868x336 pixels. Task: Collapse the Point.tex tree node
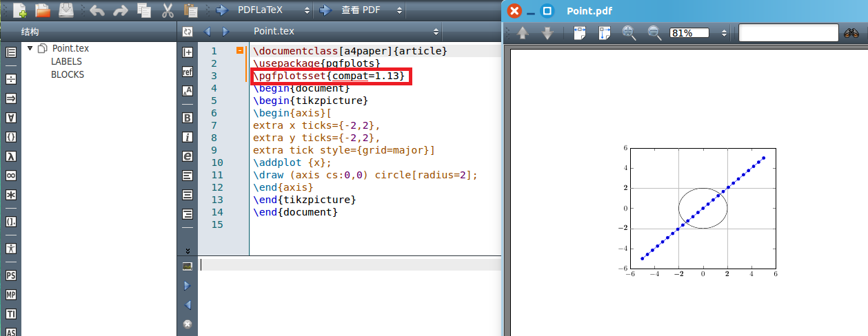pyautogui.click(x=30, y=48)
